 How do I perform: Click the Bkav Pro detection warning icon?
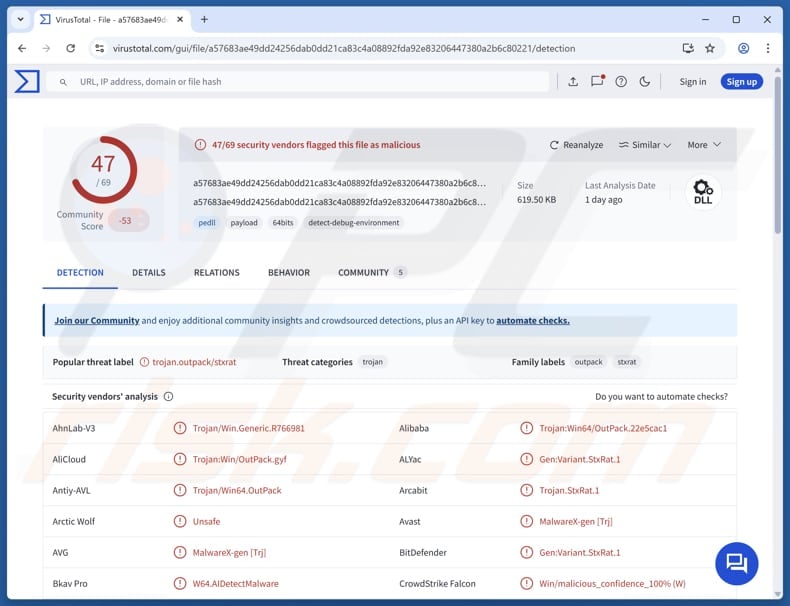[x=180, y=583]
